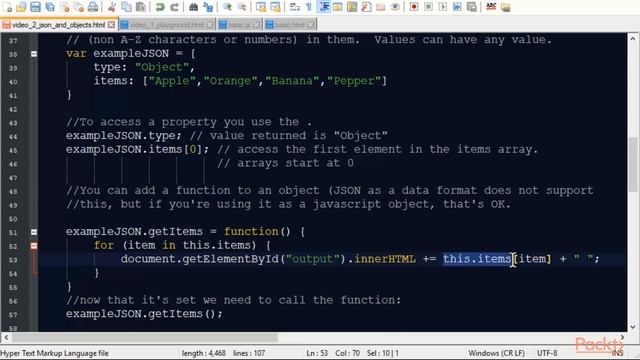Screen dimensions: 640x360
Task: Collapse the exampleJSON block at line 38
Action: click(x=34, y=54)
